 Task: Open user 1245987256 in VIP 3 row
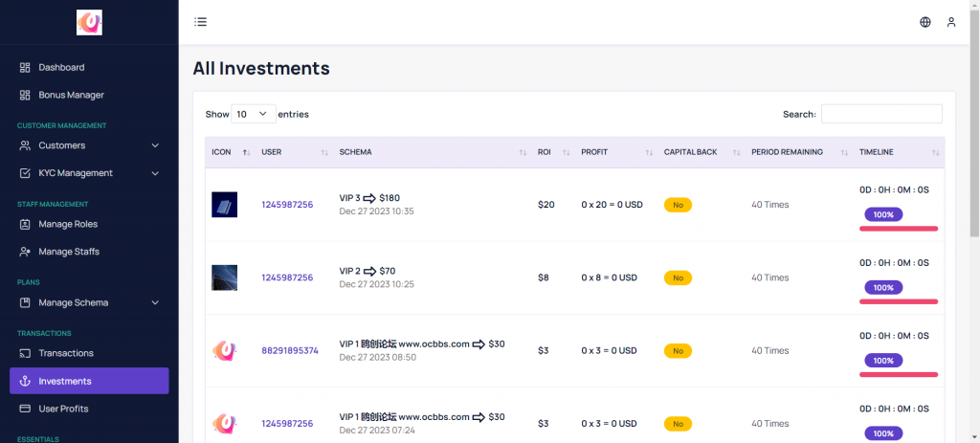pos(287,205)
